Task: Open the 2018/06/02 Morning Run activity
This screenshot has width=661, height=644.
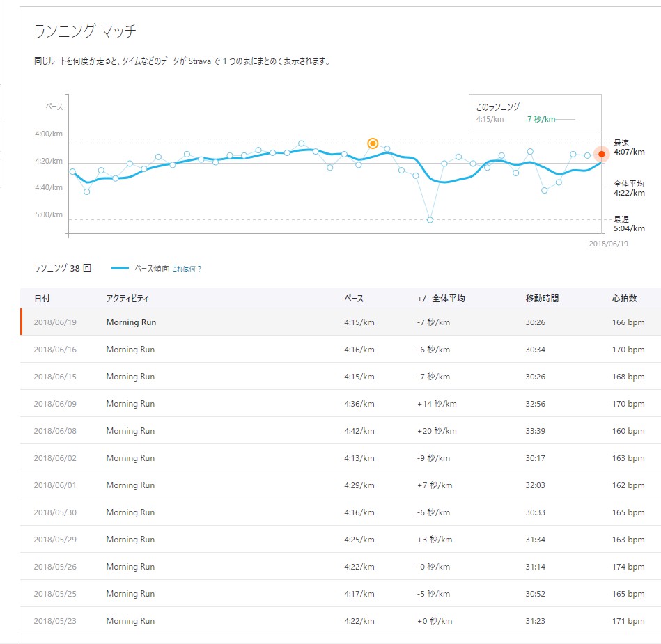Action: coord(130,458)
